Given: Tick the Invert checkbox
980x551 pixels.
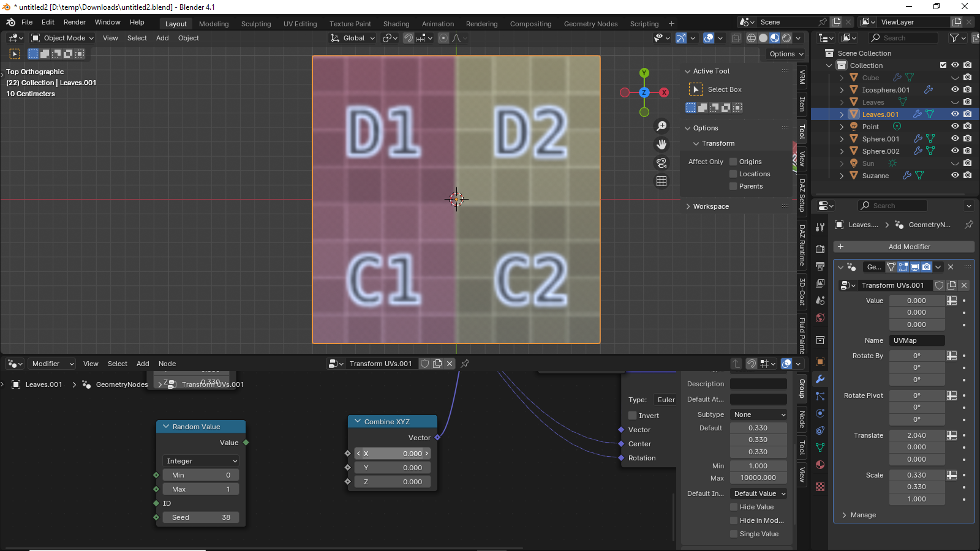Looking at the screenshot, I should pyautogui.click(x=633, y=416).
